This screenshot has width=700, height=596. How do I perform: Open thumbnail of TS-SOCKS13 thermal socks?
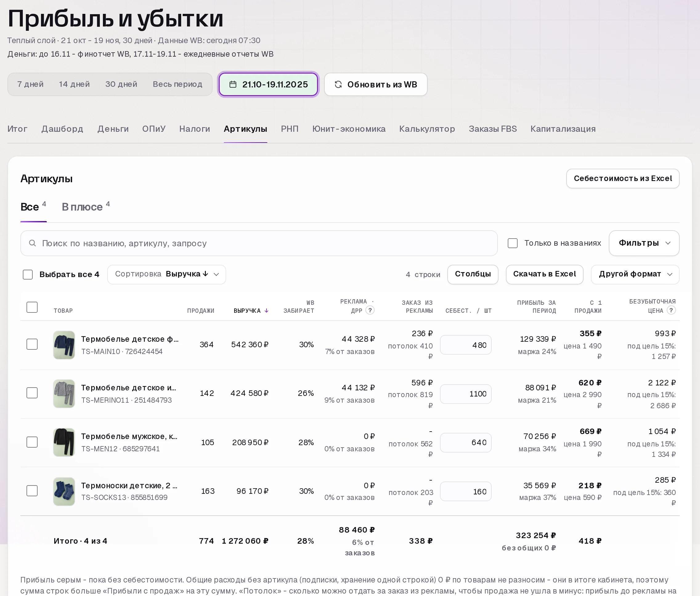point(64,491)
